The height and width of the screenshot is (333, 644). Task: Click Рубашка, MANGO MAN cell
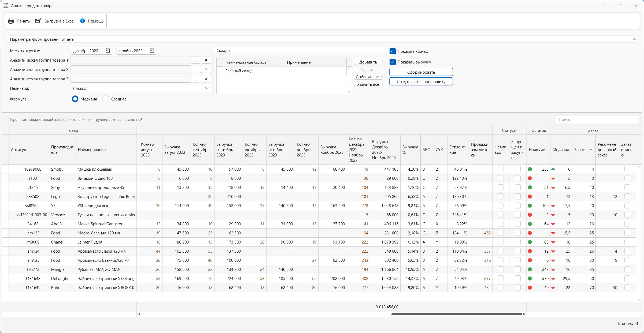point(106,270)
